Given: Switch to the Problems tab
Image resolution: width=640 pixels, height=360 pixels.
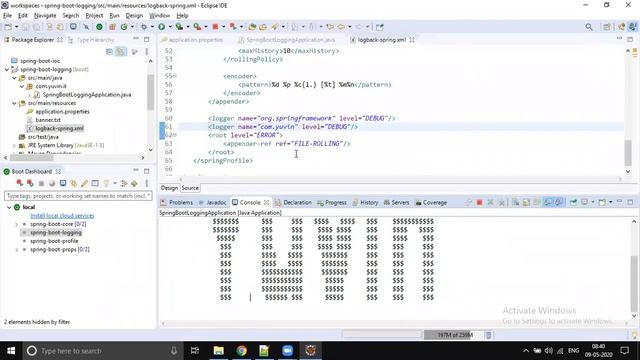Looking at the screenshot, I should pos(177,202).
